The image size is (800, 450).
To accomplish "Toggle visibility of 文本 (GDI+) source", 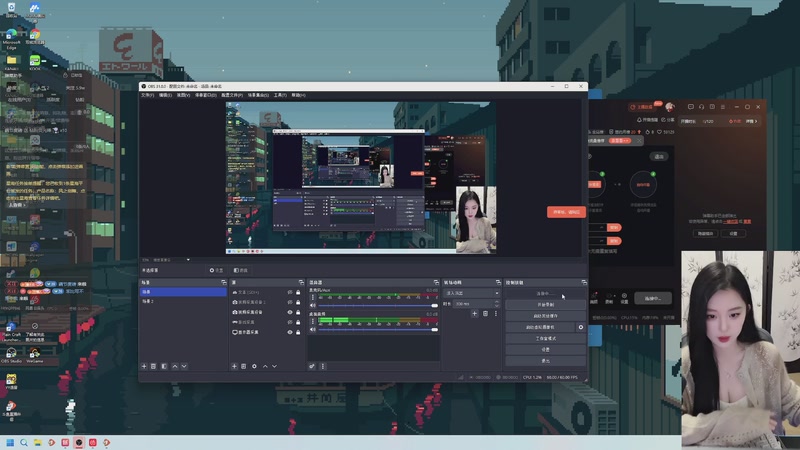I will tap(290, 292).
